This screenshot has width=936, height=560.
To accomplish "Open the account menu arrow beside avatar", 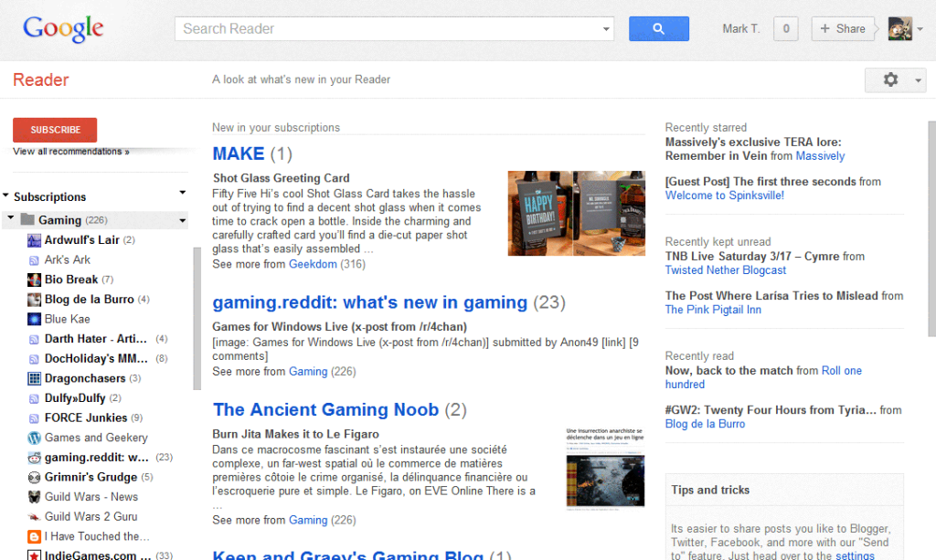I will coord(920,28).
